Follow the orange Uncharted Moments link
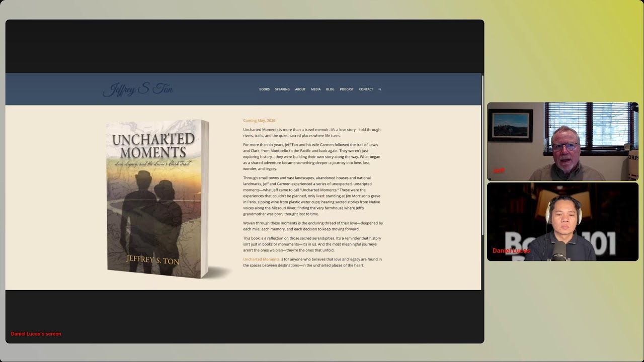The image size is (644, 362). pos(261,259)
